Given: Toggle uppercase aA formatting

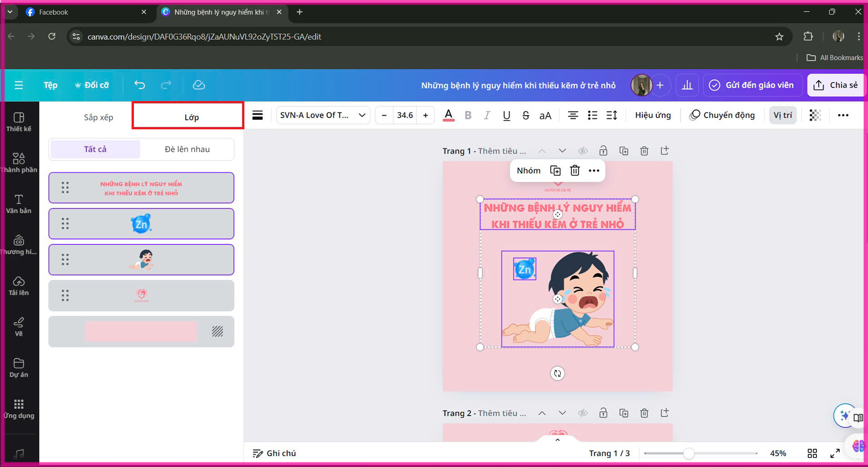Looking at the screenshot, I should click(x=545, y=115).
